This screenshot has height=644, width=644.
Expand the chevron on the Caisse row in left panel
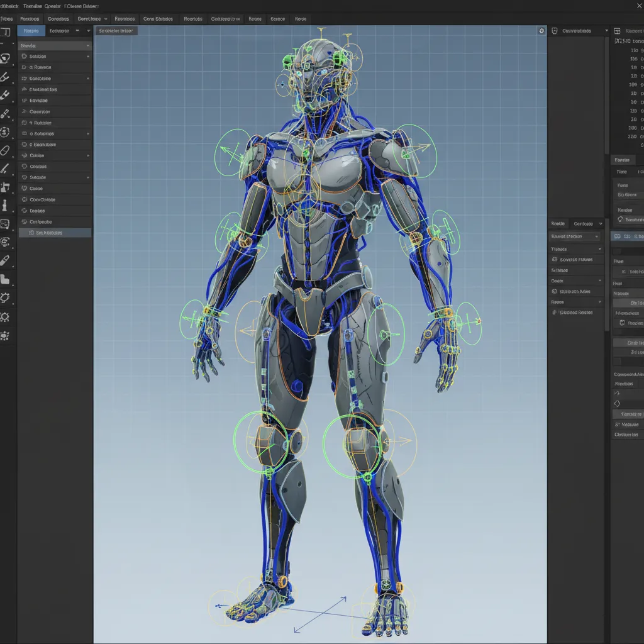pos(87,155)
